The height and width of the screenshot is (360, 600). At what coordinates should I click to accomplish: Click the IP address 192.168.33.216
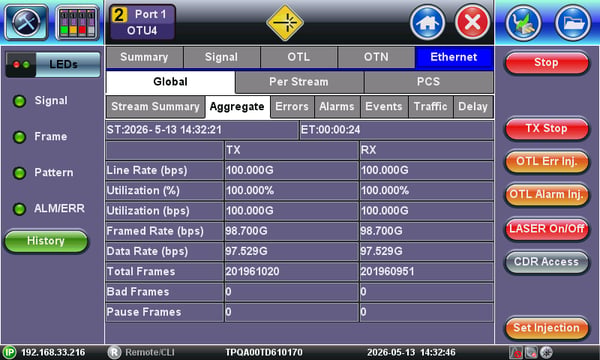click(x=53, y=352)
